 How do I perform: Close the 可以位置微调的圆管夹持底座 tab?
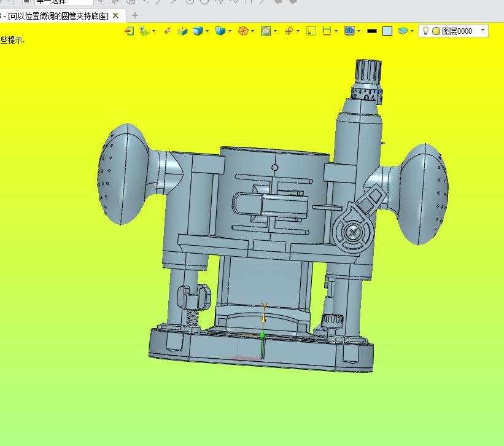click(x=115, y=15)
